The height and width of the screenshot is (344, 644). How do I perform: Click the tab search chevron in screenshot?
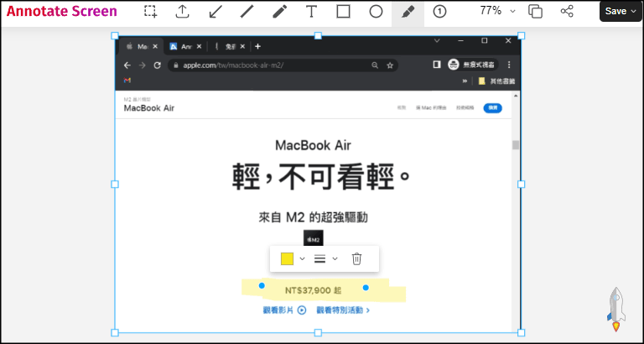[437, 40]
